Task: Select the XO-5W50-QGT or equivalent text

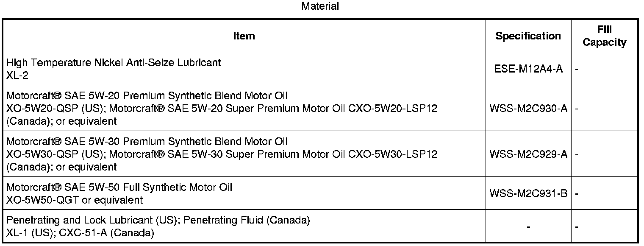Action: [x=75, y=200]
